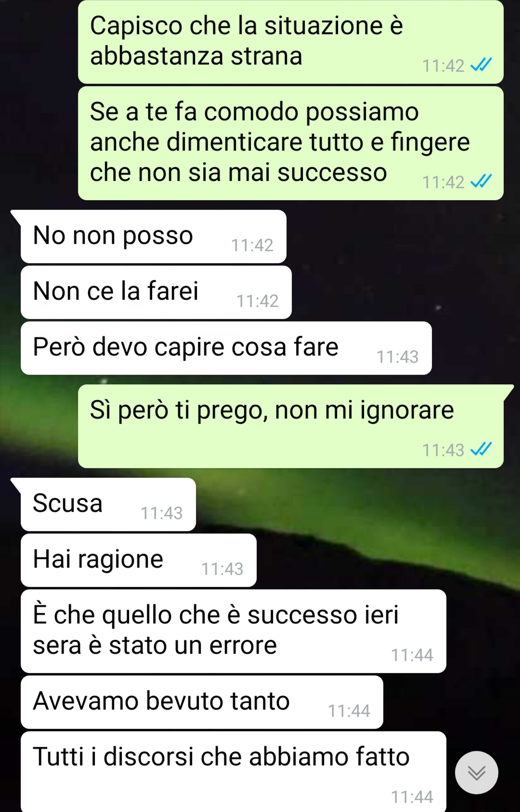Tap blue double check on 'mai successo' message
This screenshot has width=520, height=812.
(x=481, y=181)
